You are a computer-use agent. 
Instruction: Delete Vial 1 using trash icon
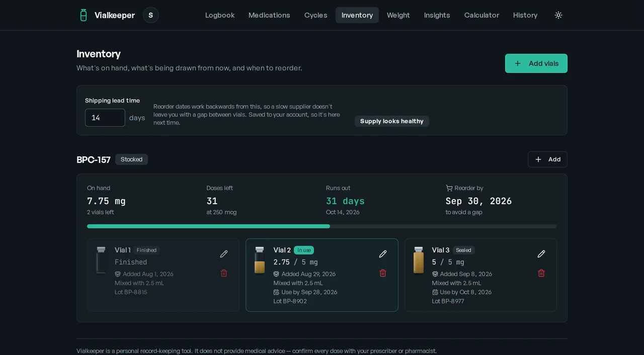pos(224,273)
